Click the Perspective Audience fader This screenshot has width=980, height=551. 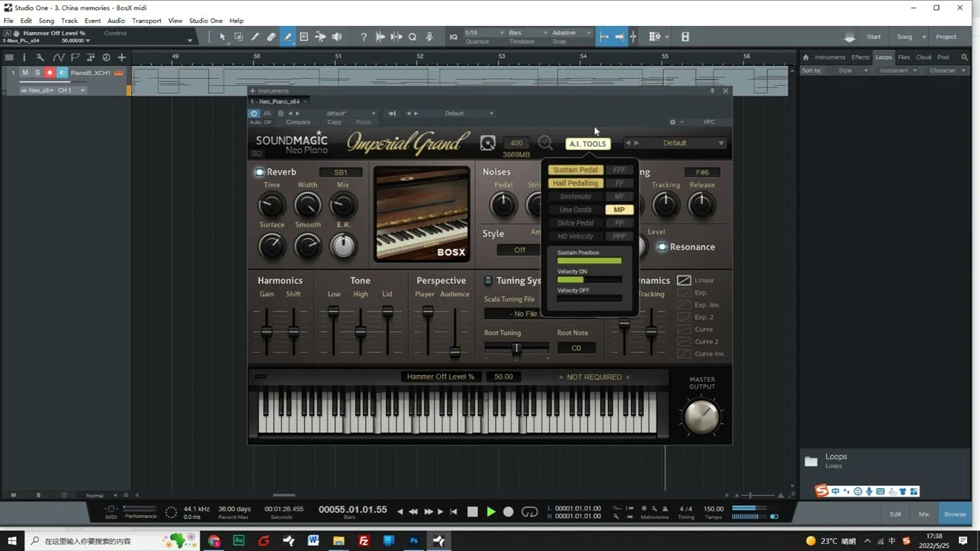coord(455,332)
